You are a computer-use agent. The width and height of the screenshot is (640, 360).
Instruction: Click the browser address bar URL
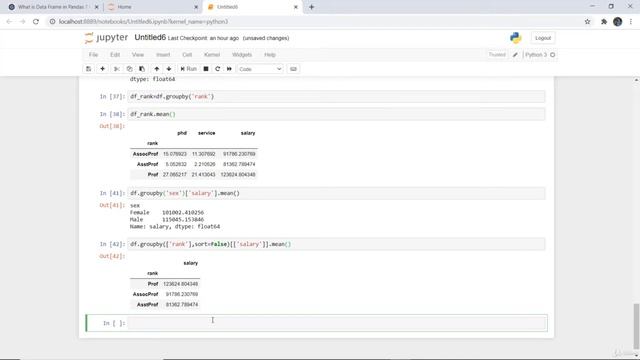pos(143,22)
